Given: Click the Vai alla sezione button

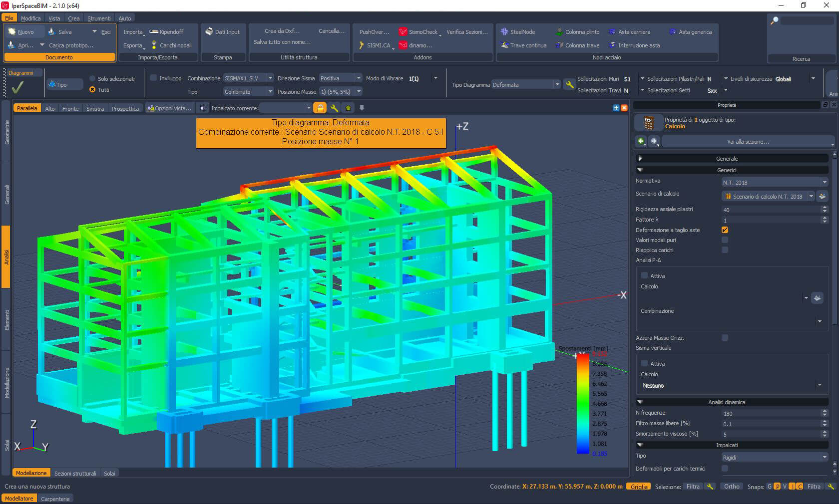Looking at the screenshot, I should [748, 142].
